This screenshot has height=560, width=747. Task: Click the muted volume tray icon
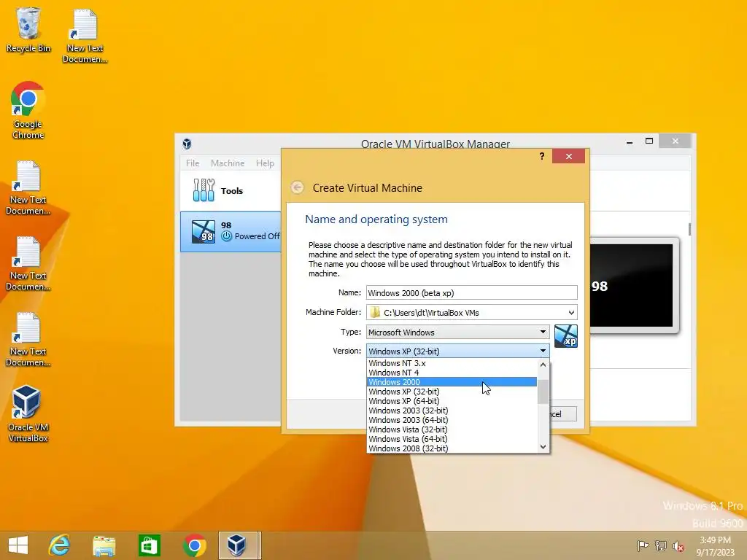(x=678, y=546)
